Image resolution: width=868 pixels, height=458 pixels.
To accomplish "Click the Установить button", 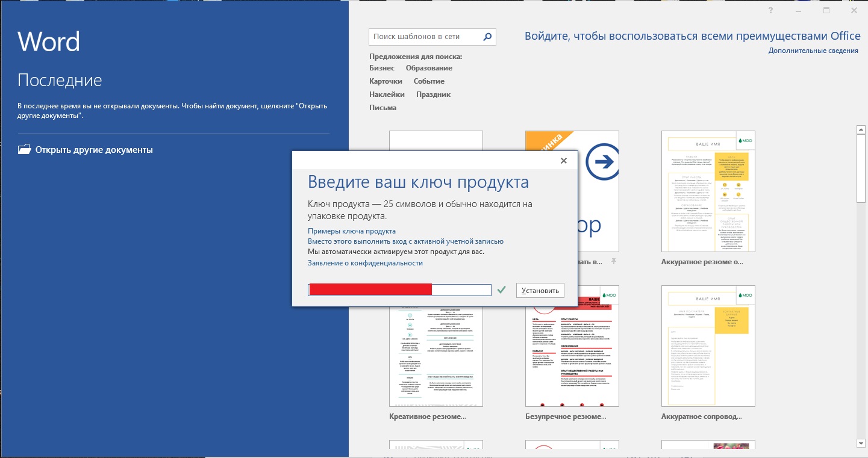I will [540, 291].
